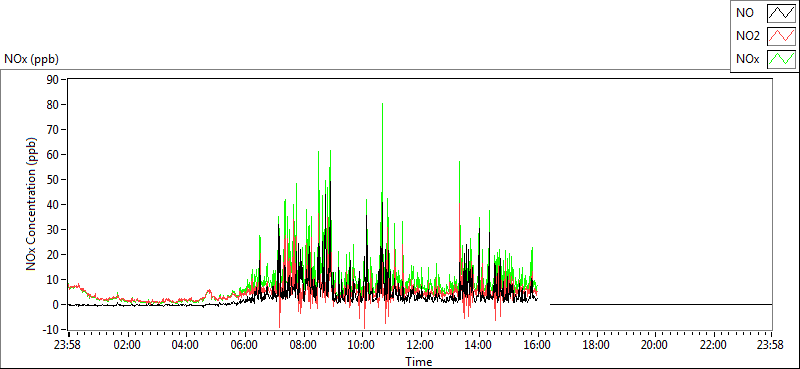Screen dimensions: 800x369
Task: Click the 18:00 time tick label
Action: click(596, 345)
